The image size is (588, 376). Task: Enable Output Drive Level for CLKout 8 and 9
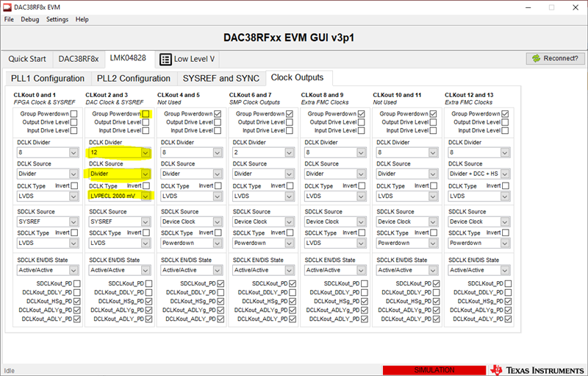pos(361,122)
